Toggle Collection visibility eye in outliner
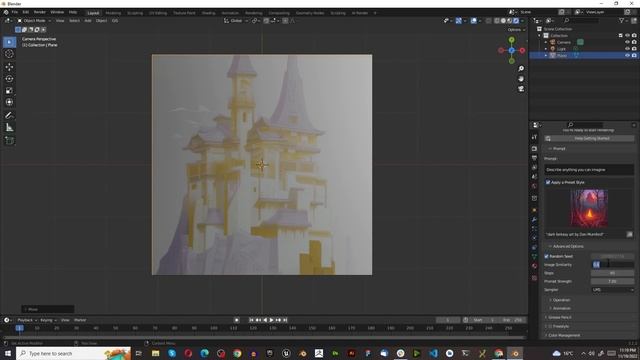Screen dimensions: 640x360 click(627, 36)
